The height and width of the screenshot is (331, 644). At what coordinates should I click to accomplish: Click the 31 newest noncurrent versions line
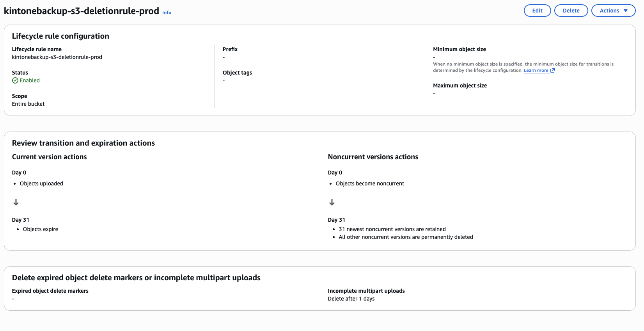[x=392, y=229]
